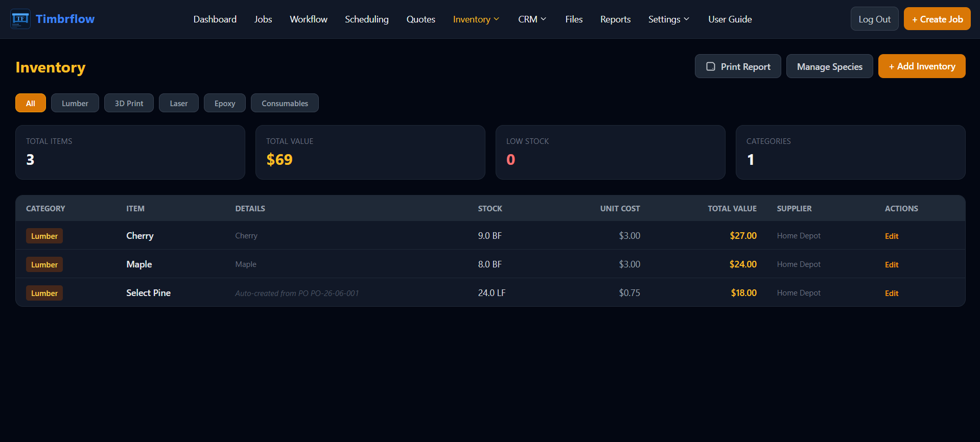Filter inventory by Epoxy
980x442 pixels.
225,103
